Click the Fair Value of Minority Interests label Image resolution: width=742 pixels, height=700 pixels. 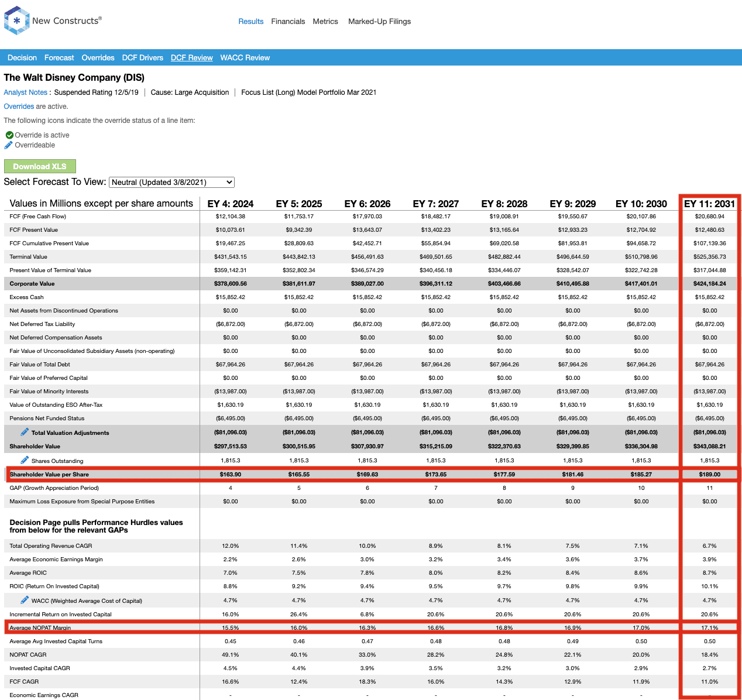pyautogui.click(x=49, y=392)
